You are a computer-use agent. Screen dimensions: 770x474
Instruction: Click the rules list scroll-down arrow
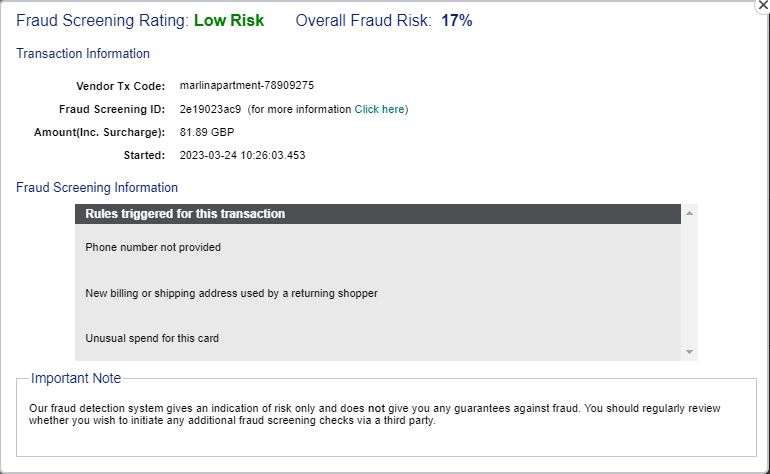689,352
